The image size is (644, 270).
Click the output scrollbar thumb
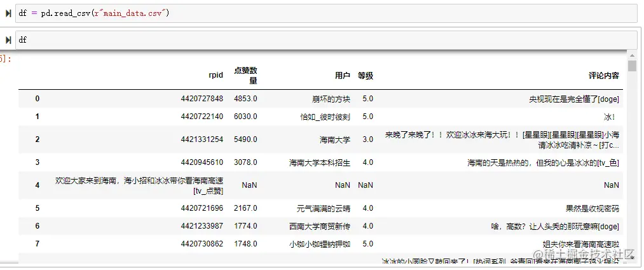(x=632, y=66)
